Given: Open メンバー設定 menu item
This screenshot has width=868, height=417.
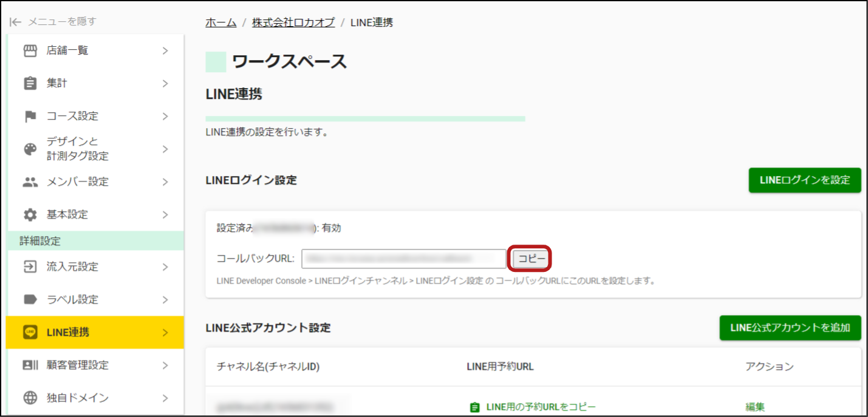Looking at the screenshot, I should (x=95, y=182).
